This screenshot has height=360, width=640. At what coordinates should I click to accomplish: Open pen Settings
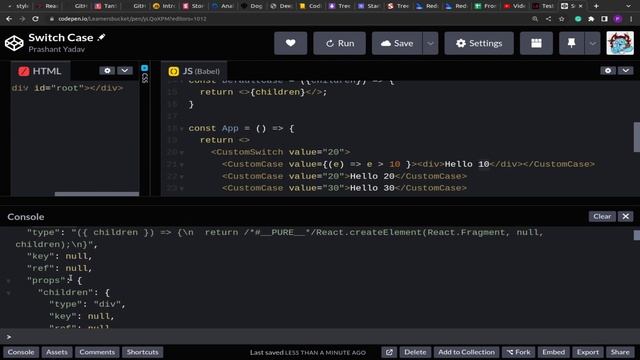click(479, 43)
